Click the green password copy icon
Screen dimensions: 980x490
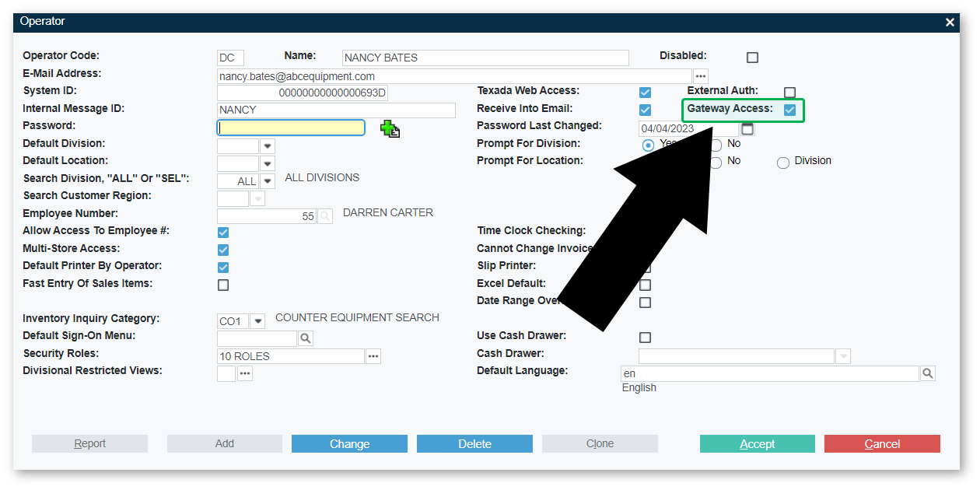[x=390, y=129]
